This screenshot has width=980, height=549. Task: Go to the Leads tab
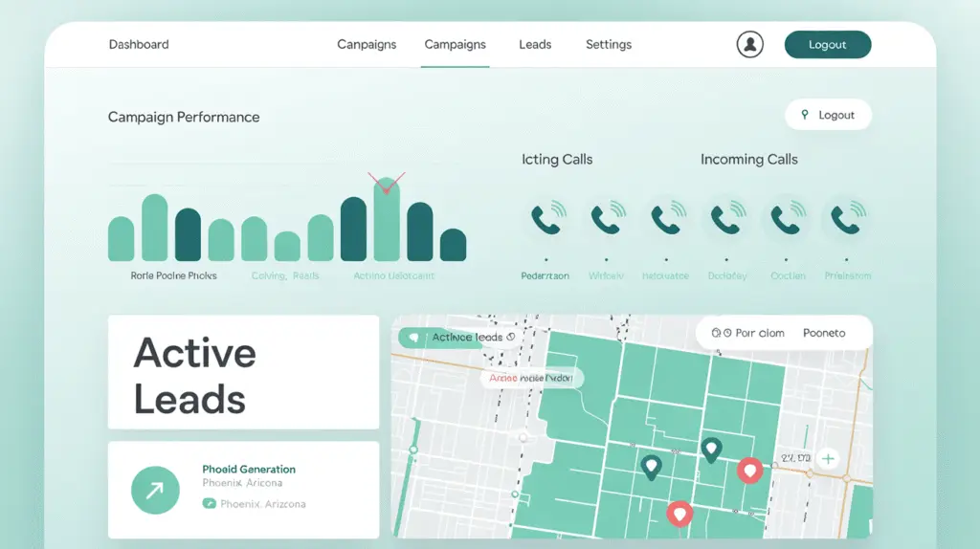(535, 44)
